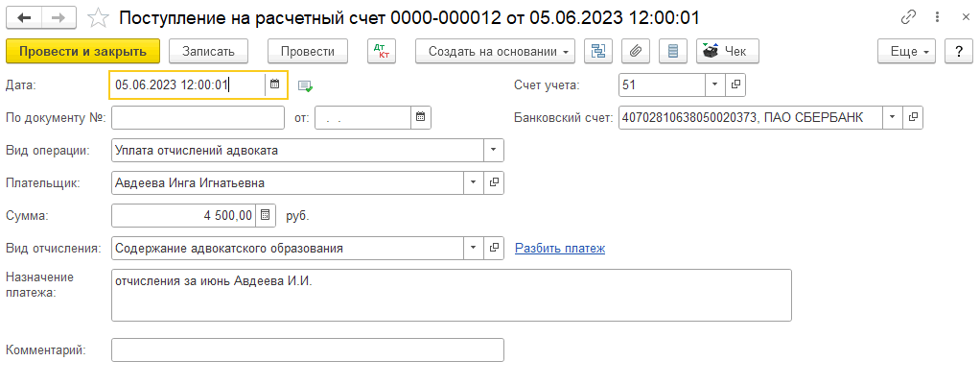The width and height of the screenshot is (980, 385).
Task: Open the document structure icon
Action: click(x=598, y=52)
